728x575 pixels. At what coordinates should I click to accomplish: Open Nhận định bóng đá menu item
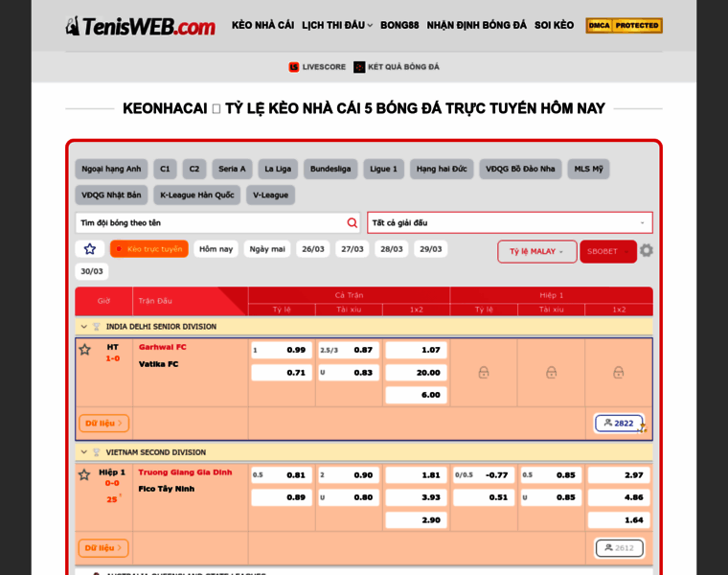coord(476,26)
